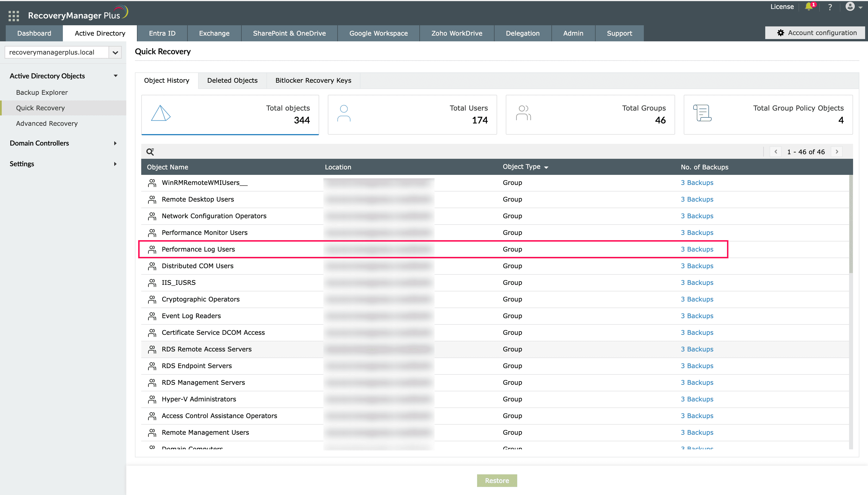868x495 pixels.
Task: Click the triangle icon on Total objects card
Action: [x=161, y=113]
